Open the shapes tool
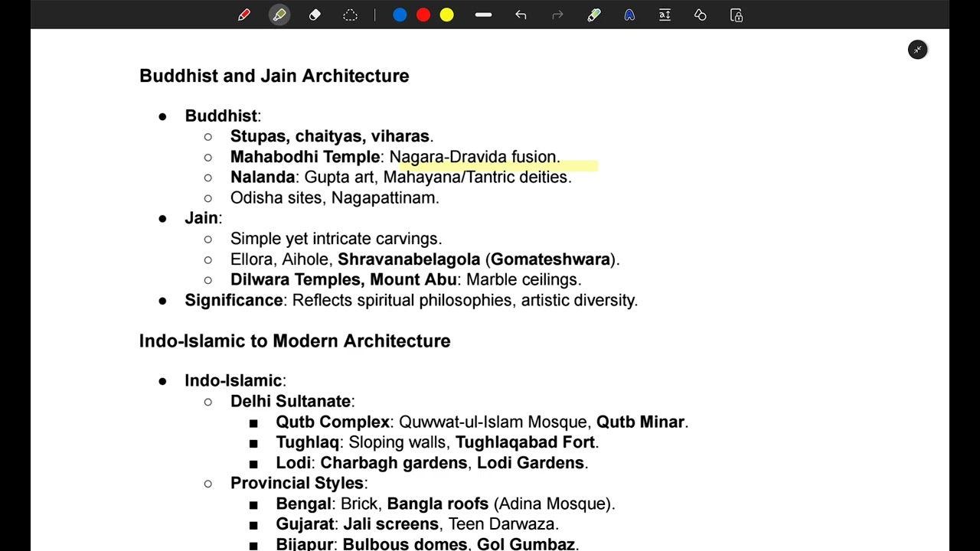This screenshot has height=551, width=980. click(700, 15)
